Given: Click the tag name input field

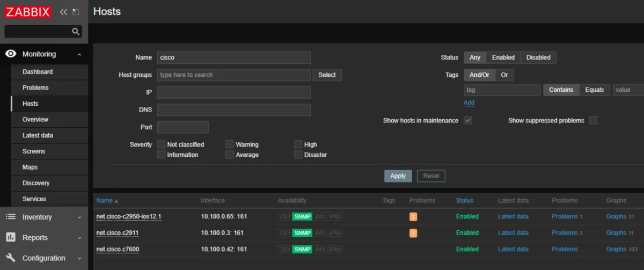Looking at the screenshot, I should (x=502, y=90).
